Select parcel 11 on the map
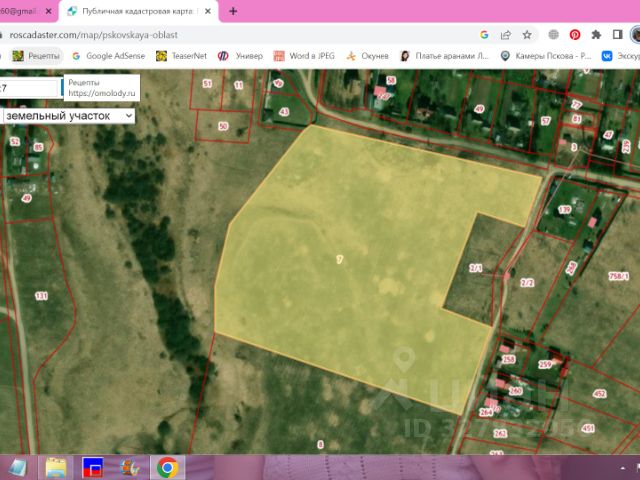This screenshot has width=640, height=480. [x=238, y=85]
